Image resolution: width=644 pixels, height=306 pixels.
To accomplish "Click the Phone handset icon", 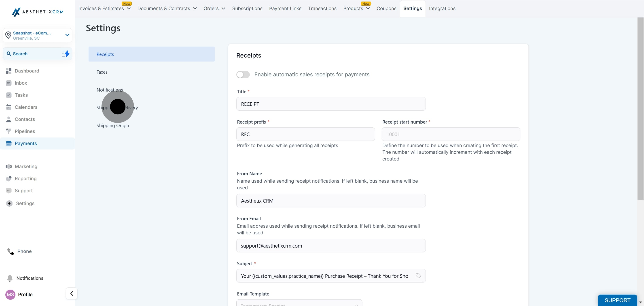I will coord(11,251).
